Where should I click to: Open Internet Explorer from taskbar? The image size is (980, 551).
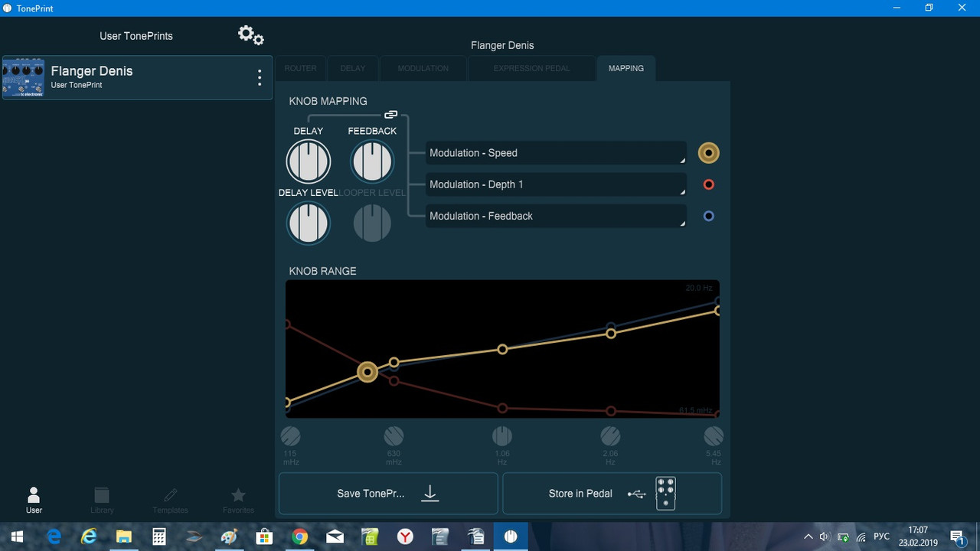89,536
